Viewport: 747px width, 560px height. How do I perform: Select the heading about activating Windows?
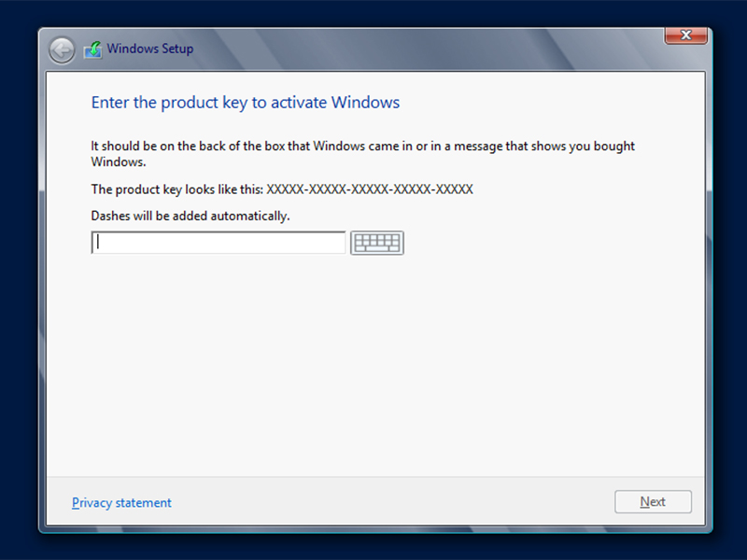click(x=246, y=103)
